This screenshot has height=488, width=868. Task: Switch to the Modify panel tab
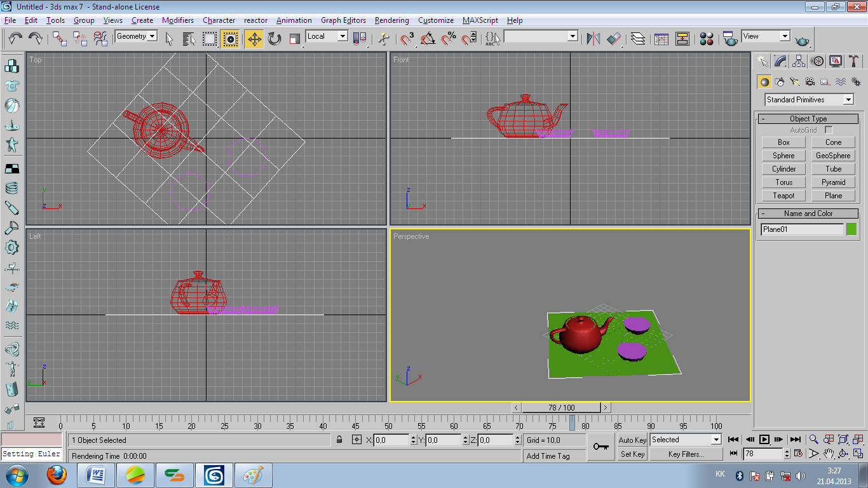(x=781, y=61)
